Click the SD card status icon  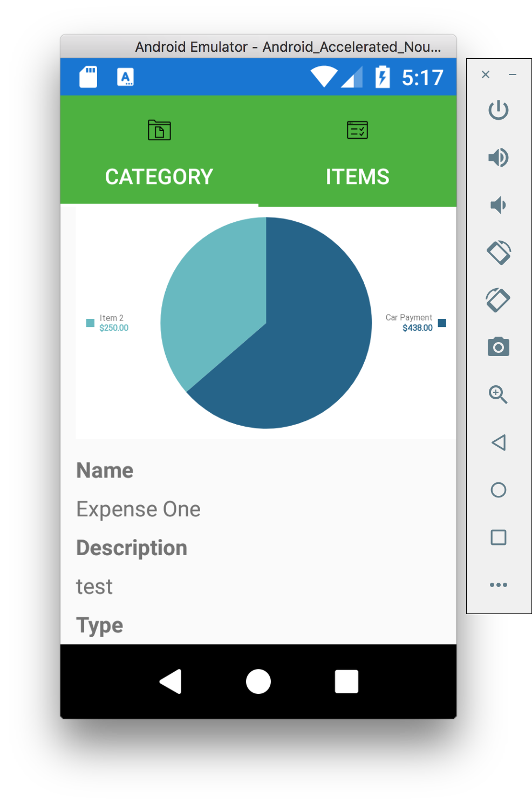[x=88, y=77]
